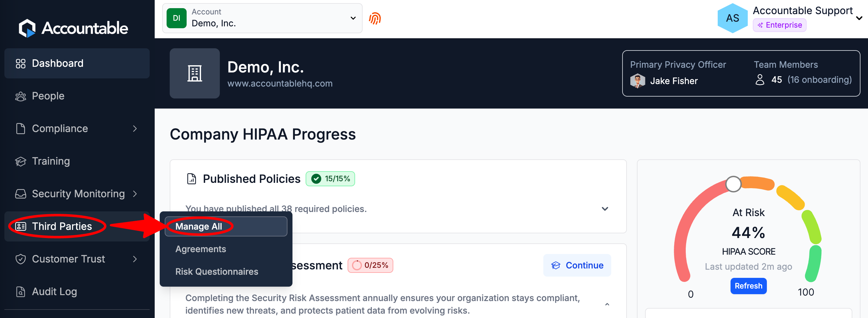The image size is (868, 318).
Task: Open the Audit Log page
Action: click(77, 292)
